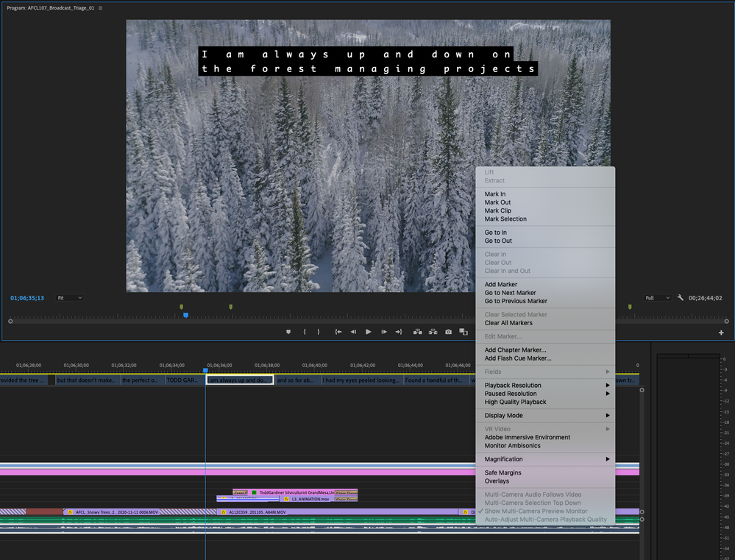Toggle Monitor Ambisonics
Viewport: 735px width, 560px height.
pyautogui.click(x=546, y=445)
